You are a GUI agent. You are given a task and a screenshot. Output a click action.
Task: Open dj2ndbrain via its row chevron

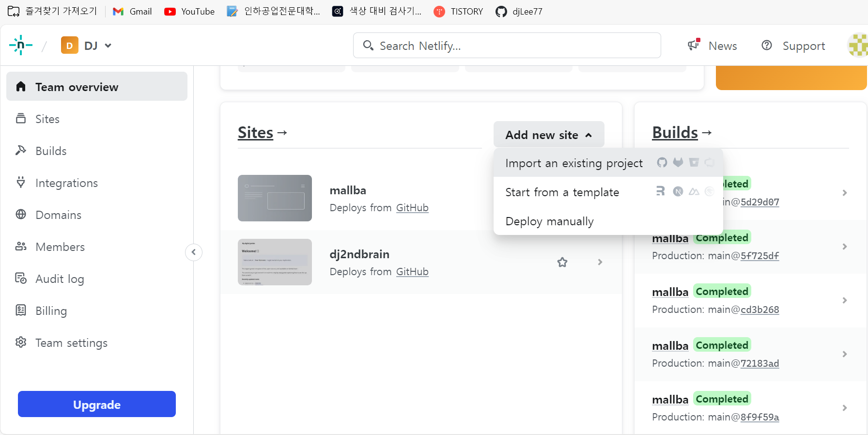600,262
